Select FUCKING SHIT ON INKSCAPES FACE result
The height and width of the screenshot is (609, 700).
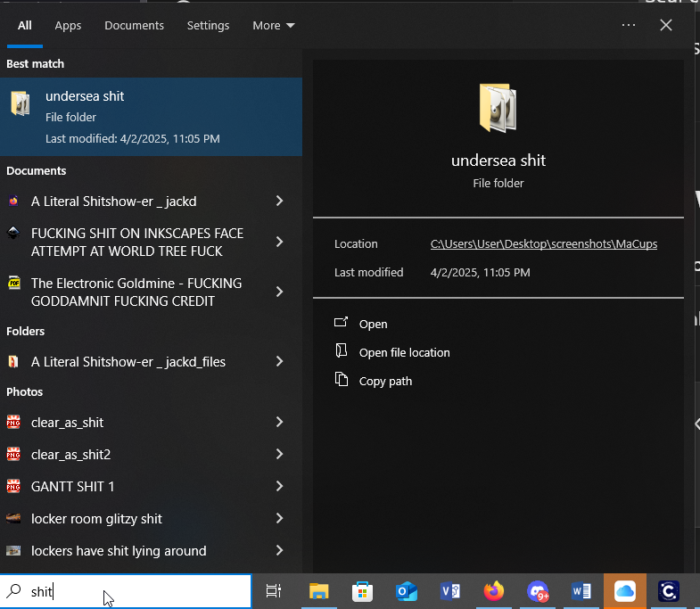(137, 242)
